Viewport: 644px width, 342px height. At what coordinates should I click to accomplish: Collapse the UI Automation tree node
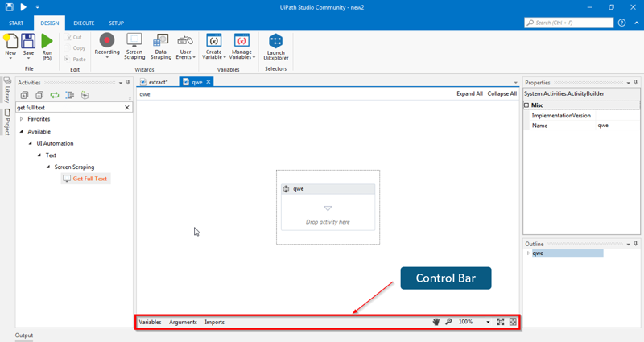31,144
